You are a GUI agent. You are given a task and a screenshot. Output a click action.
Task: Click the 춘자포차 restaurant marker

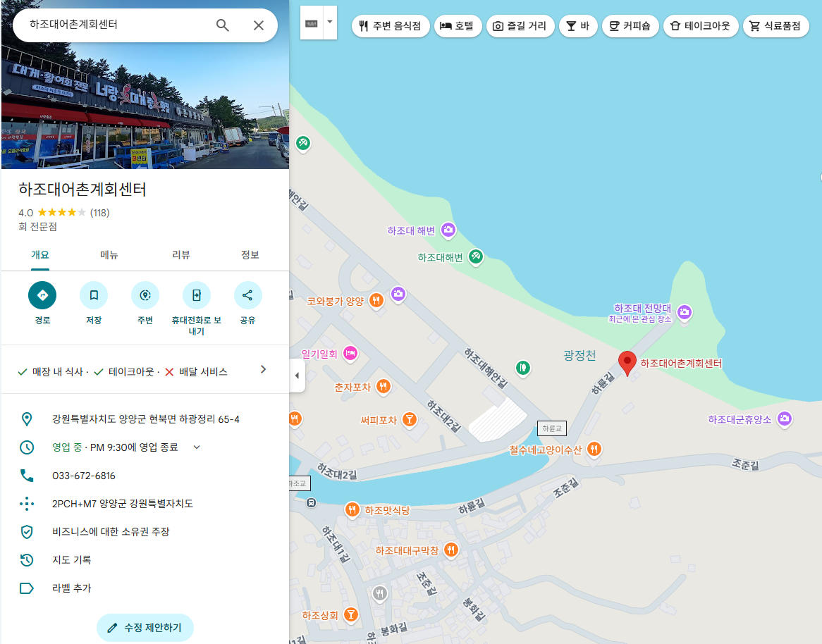pos(384,387)
